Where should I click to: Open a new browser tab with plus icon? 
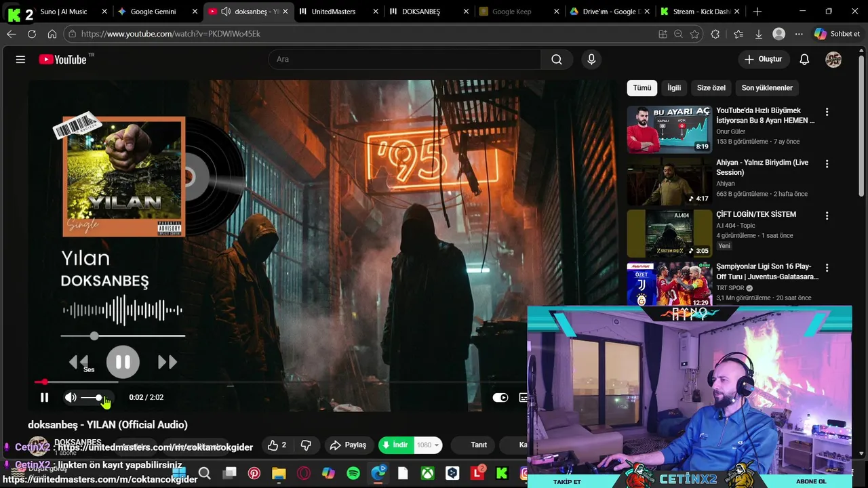tap(757, 12)
